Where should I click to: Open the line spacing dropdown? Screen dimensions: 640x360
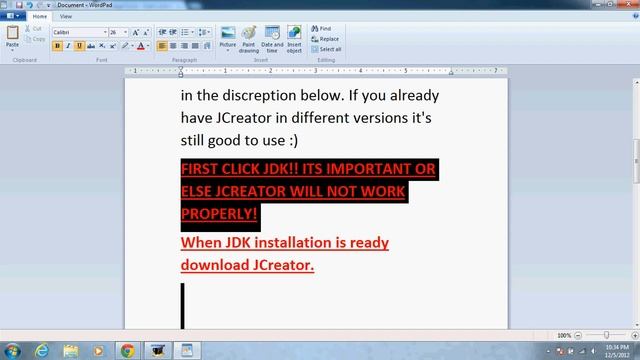pyautogui.click(x=204, y=32)
